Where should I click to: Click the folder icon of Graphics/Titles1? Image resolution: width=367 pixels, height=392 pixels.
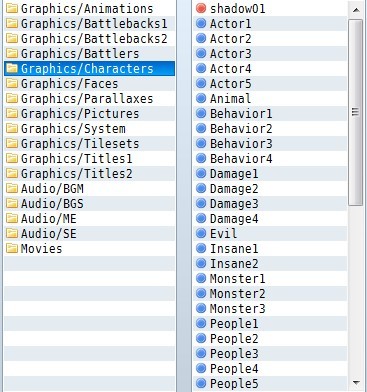tap(12, 158)
